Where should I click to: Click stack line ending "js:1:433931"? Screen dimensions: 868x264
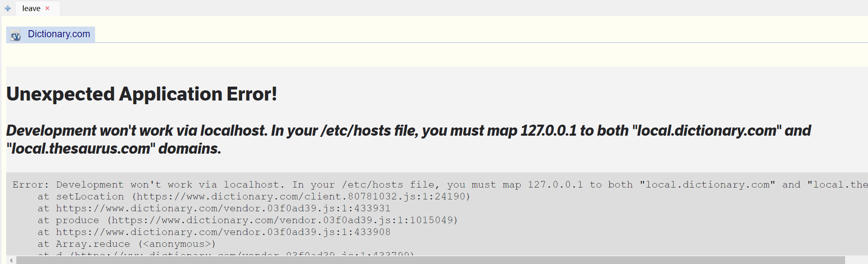[214, 208]
